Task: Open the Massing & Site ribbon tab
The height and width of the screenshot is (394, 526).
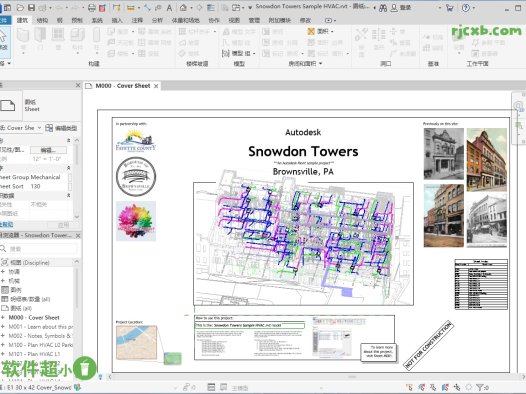Action: [186, 20]
